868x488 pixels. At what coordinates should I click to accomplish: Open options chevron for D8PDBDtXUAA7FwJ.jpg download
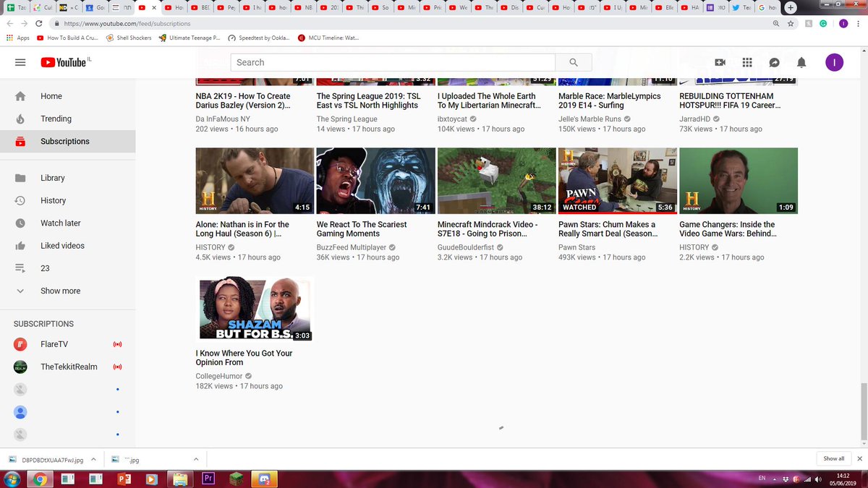94,459
